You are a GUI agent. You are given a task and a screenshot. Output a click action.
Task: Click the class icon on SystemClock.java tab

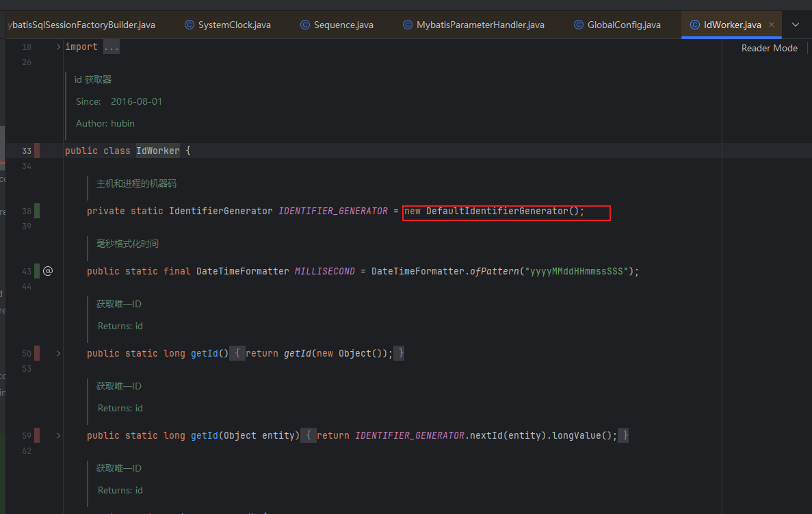(x=189, y=25)
